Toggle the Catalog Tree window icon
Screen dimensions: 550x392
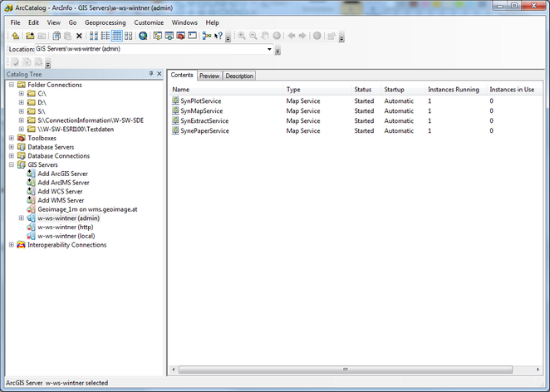[x=158, y=36]
